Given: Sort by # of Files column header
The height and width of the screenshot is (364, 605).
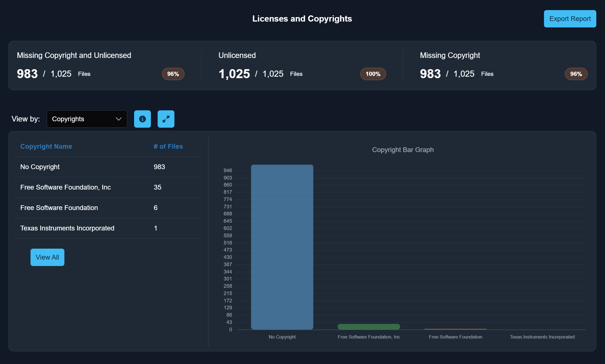Looking at the screenshot, I should click(x=168, y=146).
